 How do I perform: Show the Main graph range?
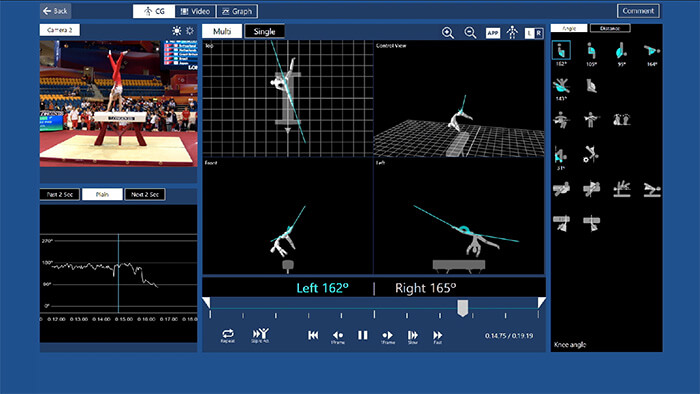tap(102, 195)
